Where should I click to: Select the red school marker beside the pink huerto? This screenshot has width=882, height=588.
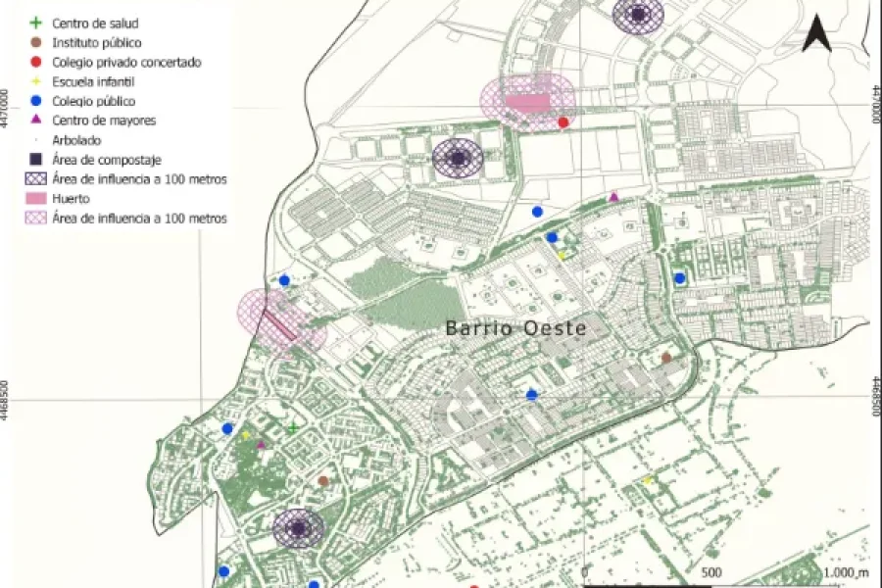pos(563,122)
